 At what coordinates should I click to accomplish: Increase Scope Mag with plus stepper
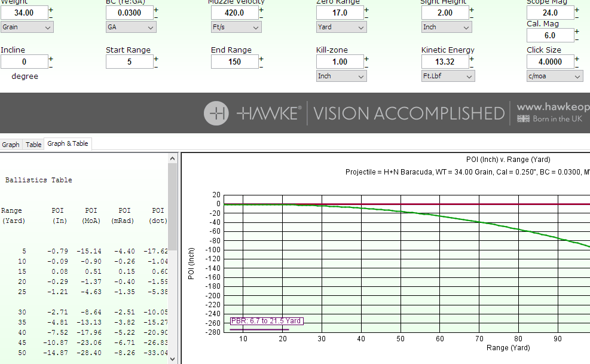tap(577, 10)
